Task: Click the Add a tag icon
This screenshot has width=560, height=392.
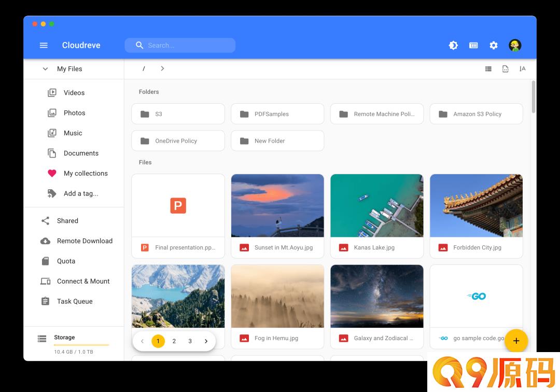Action: (52, 193)
